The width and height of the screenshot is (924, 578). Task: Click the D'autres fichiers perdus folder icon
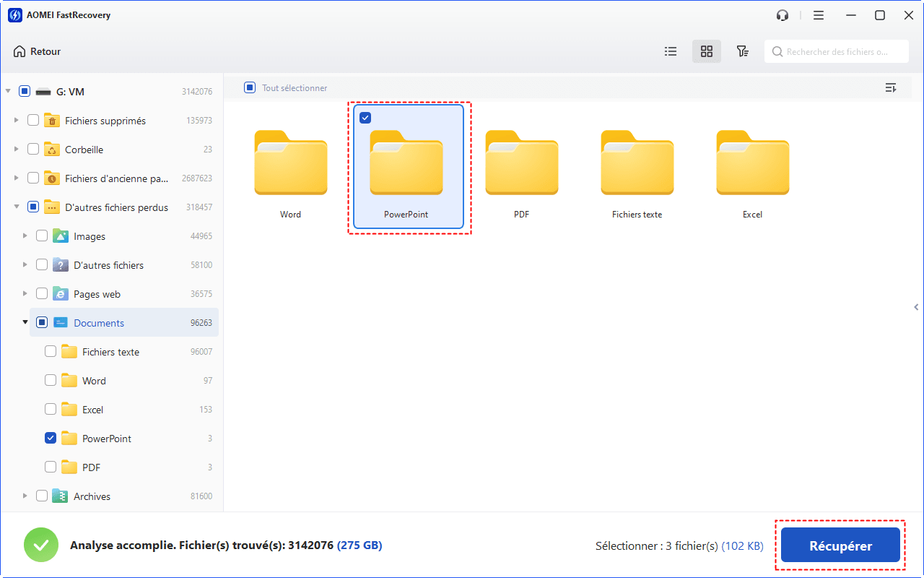pos(51,207)
